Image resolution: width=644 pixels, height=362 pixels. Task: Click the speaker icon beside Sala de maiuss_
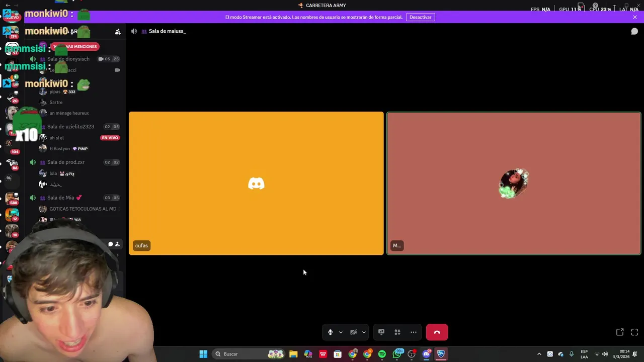pos(134,31)
